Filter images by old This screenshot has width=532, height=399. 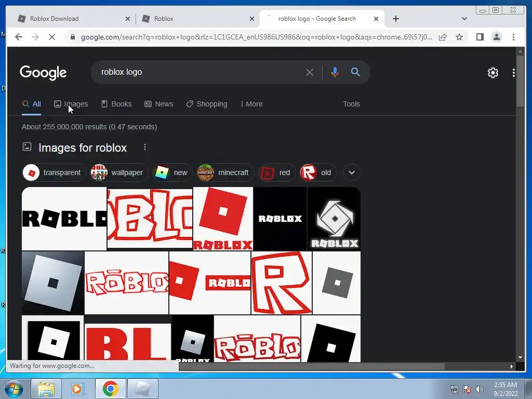click(318, 172)
